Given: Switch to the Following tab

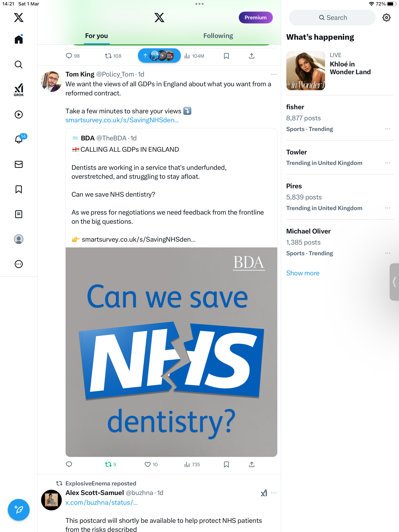Looking at the screenshot, I should coord(218,36).
